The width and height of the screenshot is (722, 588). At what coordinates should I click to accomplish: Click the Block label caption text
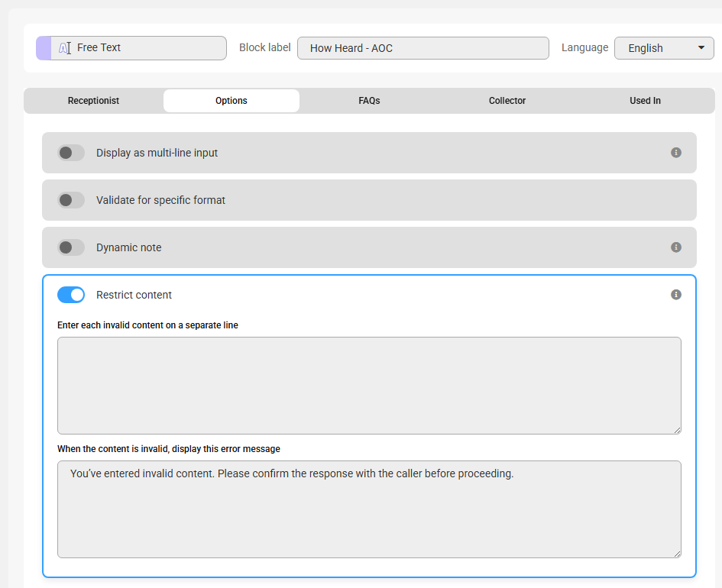point(265,48)
